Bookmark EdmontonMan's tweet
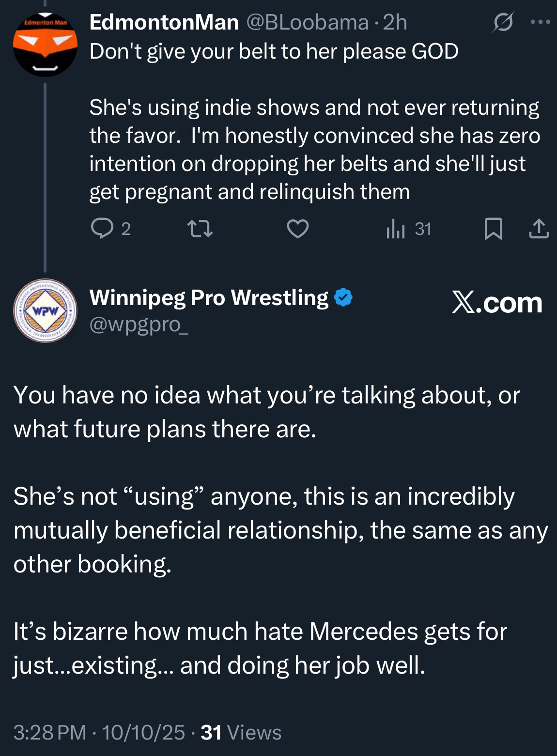Screen dimensions: 557x756 493,229
